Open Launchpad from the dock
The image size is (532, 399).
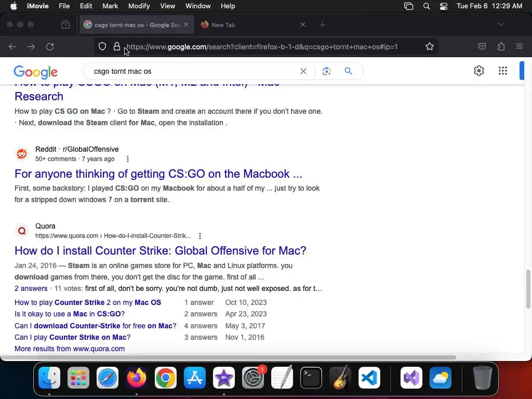point(78,378)
